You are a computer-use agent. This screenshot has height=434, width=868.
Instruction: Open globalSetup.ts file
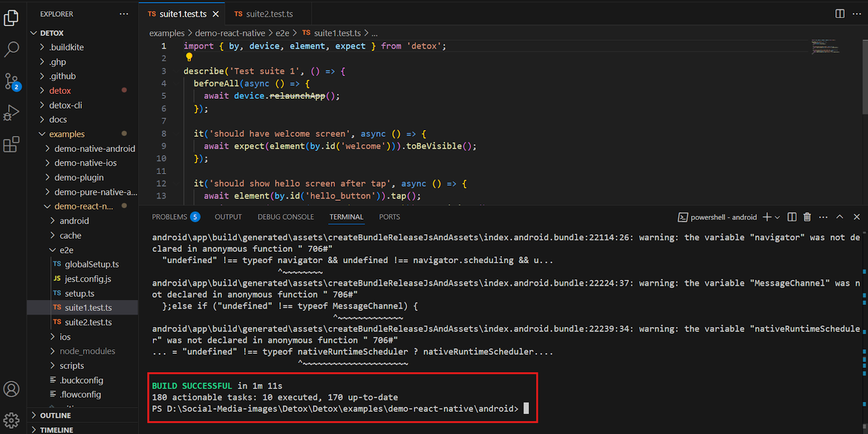click(82, 264)
